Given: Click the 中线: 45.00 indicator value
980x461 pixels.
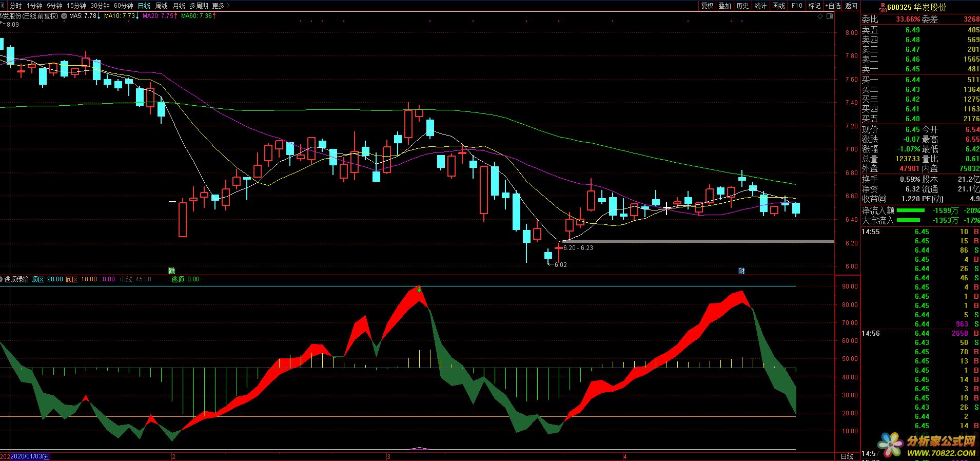Looking at the screenshot, I should click(x=135, y=279).
